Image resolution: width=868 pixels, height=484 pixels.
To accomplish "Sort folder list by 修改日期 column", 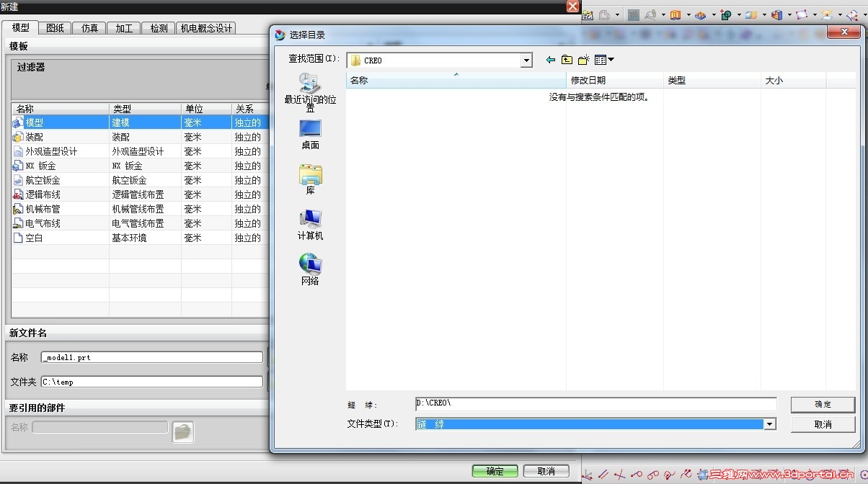I will point(615,80).
